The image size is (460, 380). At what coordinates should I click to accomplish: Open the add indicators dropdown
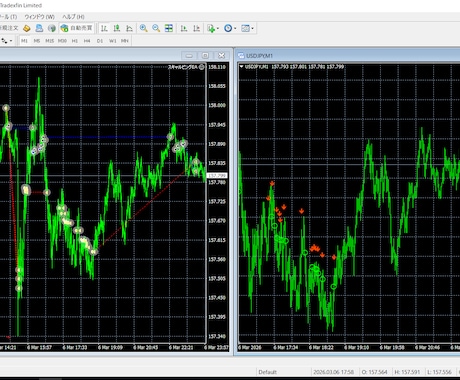point(213,28)
